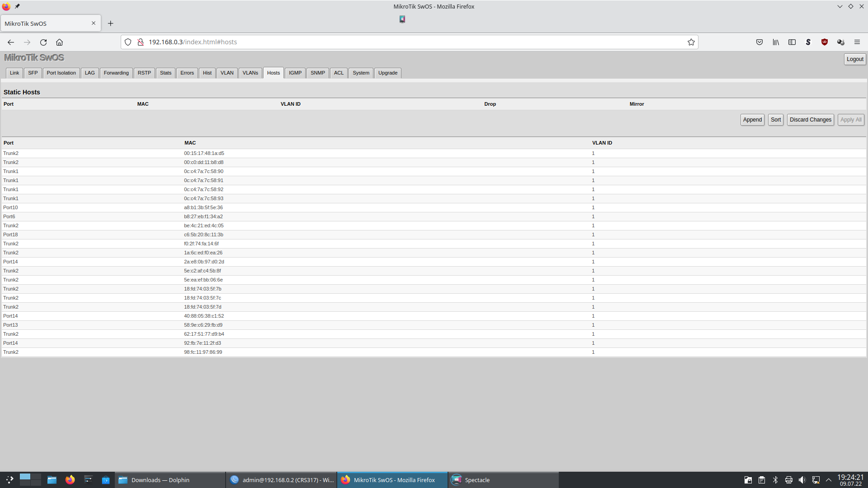Bookmark this page with star icon
Screen dimensions: 868x488
691,42
